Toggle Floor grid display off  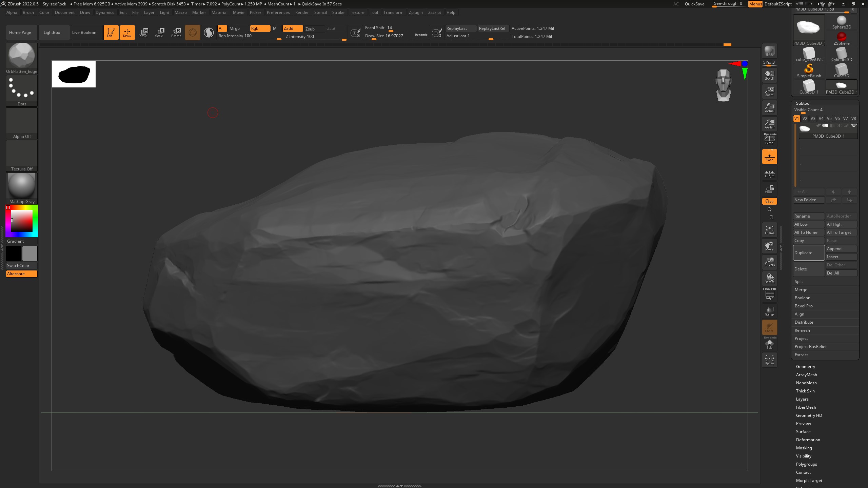tap(769, 156)
